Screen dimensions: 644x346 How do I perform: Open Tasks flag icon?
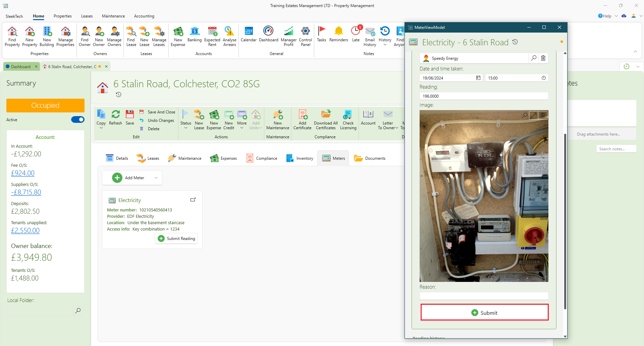[321, 34]
